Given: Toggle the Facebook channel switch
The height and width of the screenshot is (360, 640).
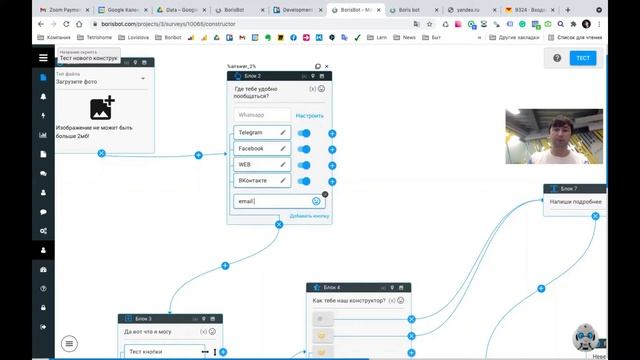Looking at the screenshot, I should (x=304, y=149).
